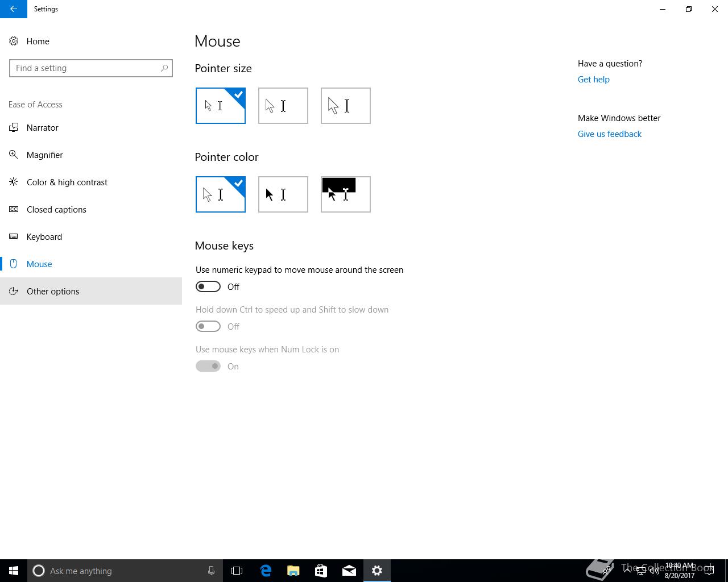Switch to the Keyboard page

pos(91,237)
